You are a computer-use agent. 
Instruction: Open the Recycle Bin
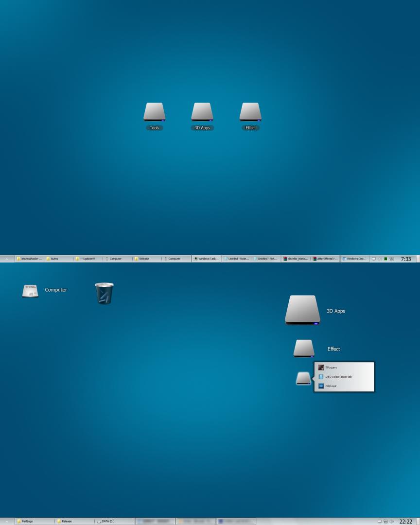[104, 293]
